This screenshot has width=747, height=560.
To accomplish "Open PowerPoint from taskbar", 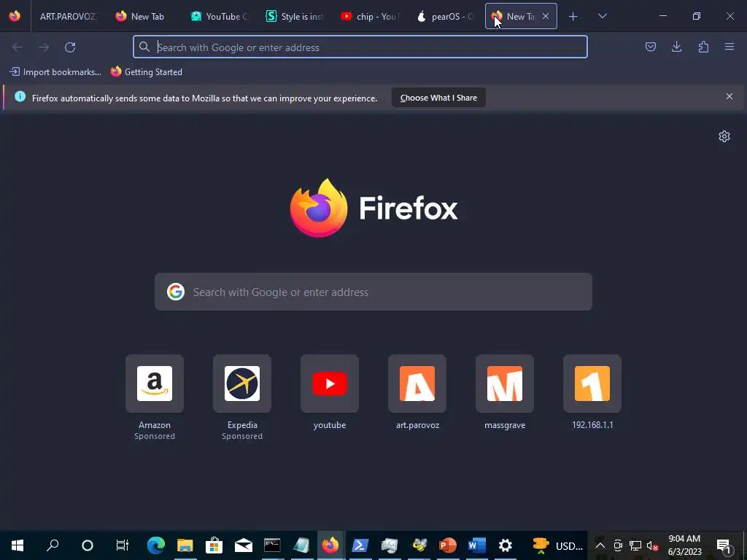I will point(447,545).
